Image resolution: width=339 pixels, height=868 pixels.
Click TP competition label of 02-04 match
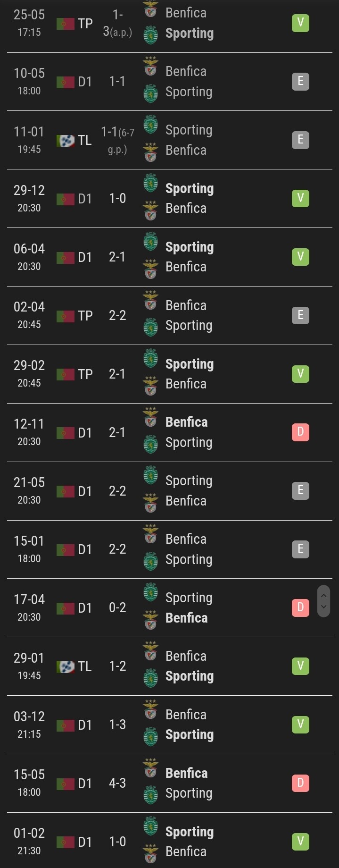[85, 316]
